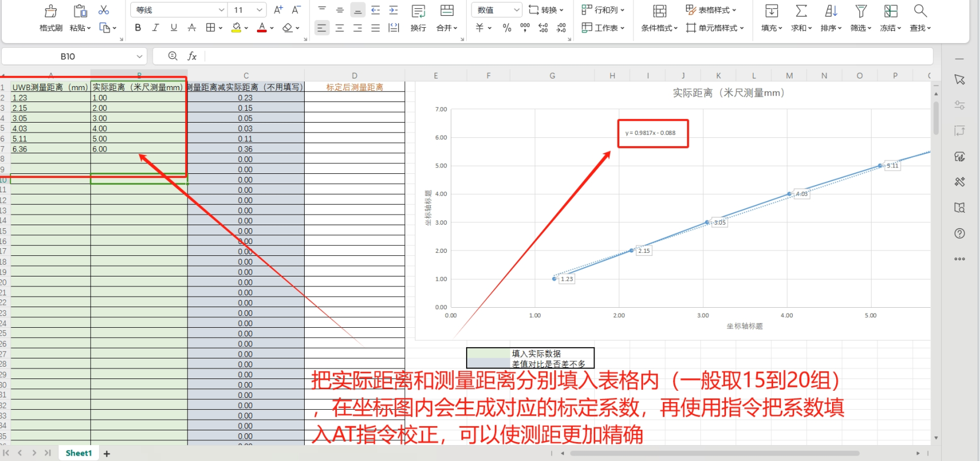This screenshot has width=980, height=461.
Task: Click the vertical scrollbar thumb
Action: (x=936, y=118)
